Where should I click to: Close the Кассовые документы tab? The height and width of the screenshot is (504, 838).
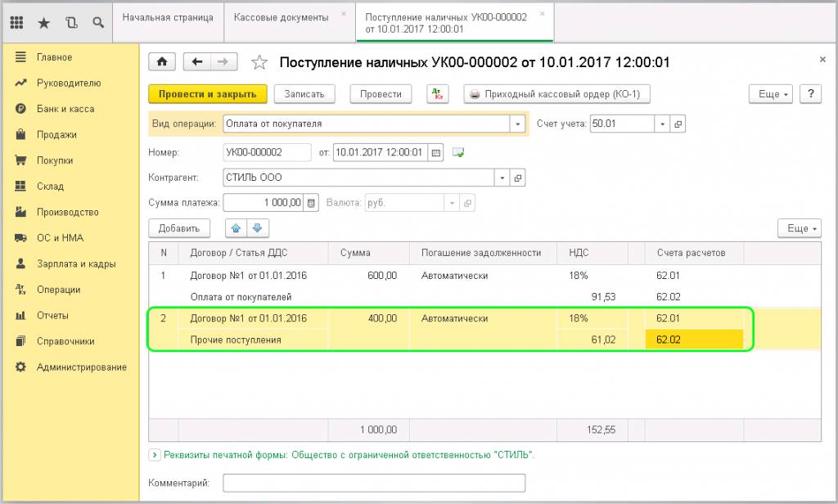tap(344, 13)
